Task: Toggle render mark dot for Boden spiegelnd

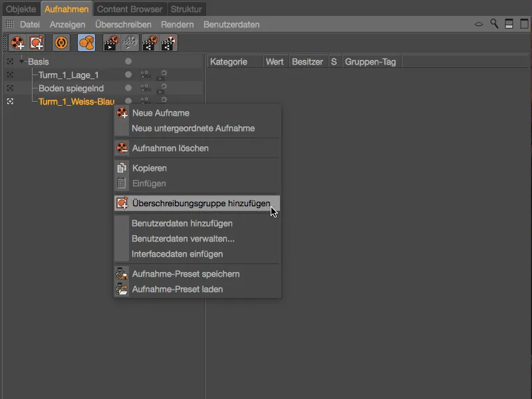Action: tap(128, 88)
